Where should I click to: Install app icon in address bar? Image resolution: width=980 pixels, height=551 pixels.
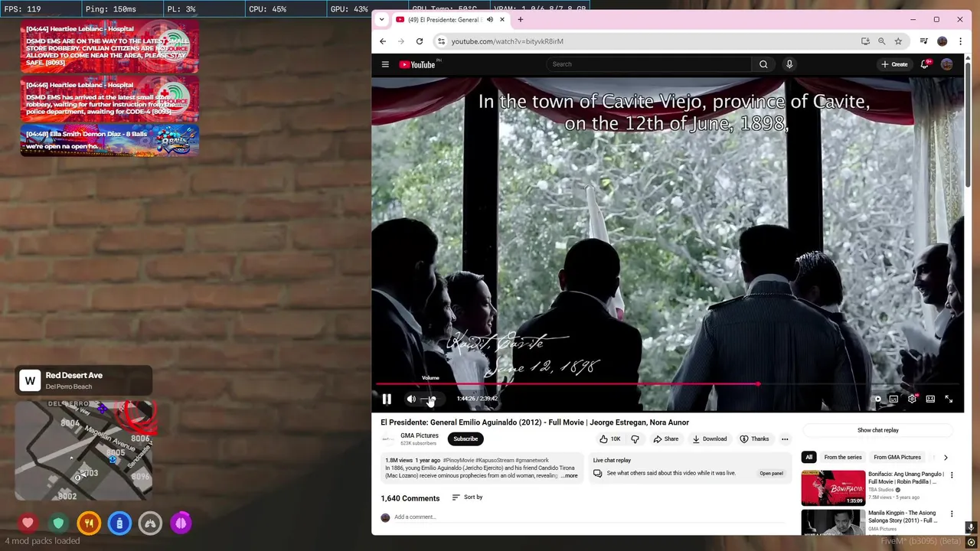click(865, 41)
